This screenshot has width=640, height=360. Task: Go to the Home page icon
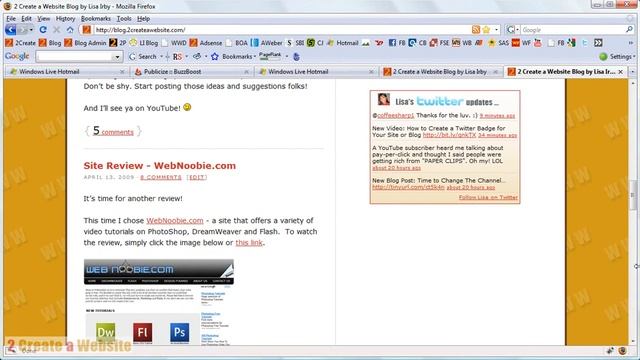tap(70, 30)
